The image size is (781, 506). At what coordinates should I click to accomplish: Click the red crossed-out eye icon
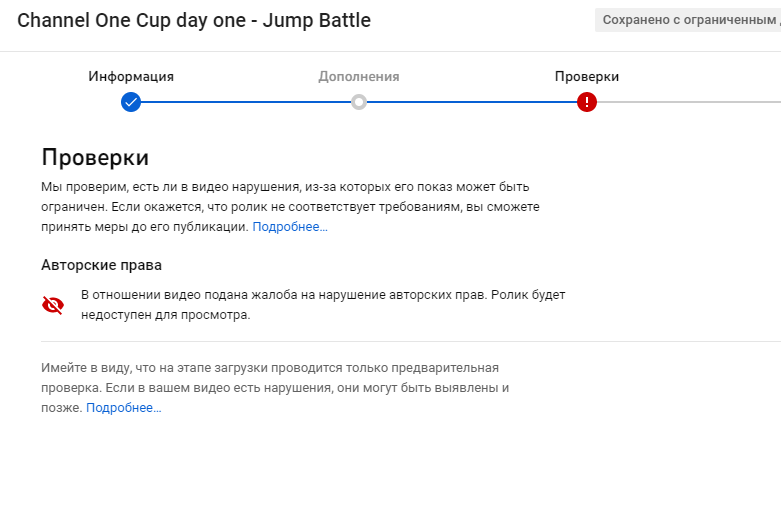53,305
